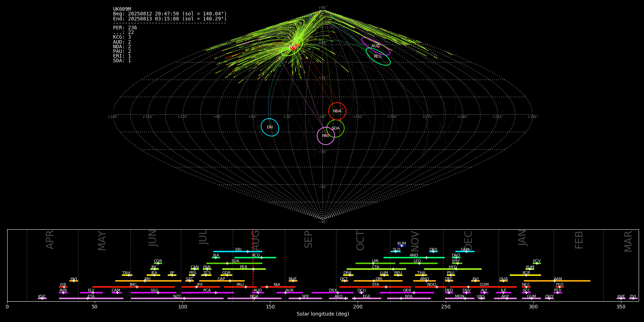Click the green SDA bar in timeline
The width and height of the screenshot is (644, 322).
click(234, 263)
